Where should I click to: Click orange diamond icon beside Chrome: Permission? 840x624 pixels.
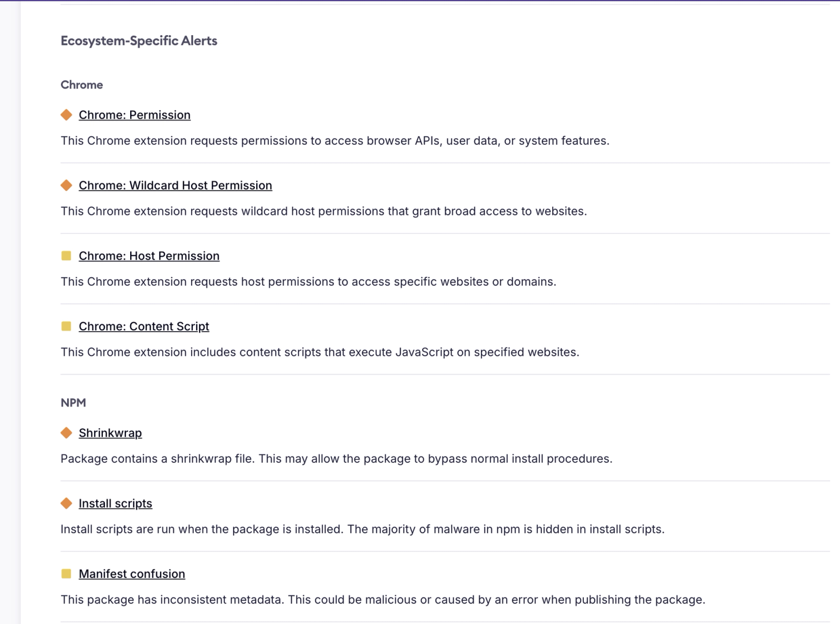pyautogui.click(x=66, y=115)
